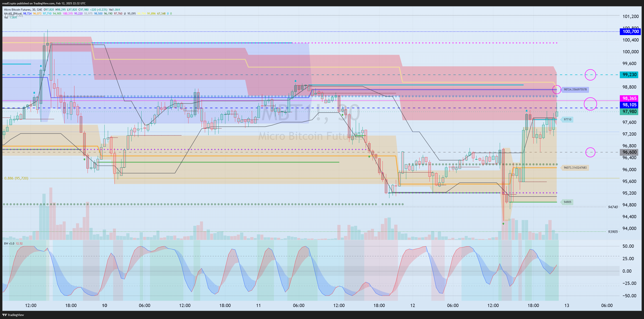Click the magenta 100,315 legend value
644x319 pixels.
[x=68, y=14]
